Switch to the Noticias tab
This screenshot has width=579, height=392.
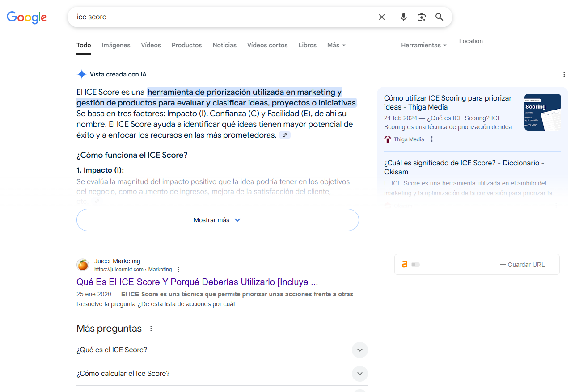(224, 45)
